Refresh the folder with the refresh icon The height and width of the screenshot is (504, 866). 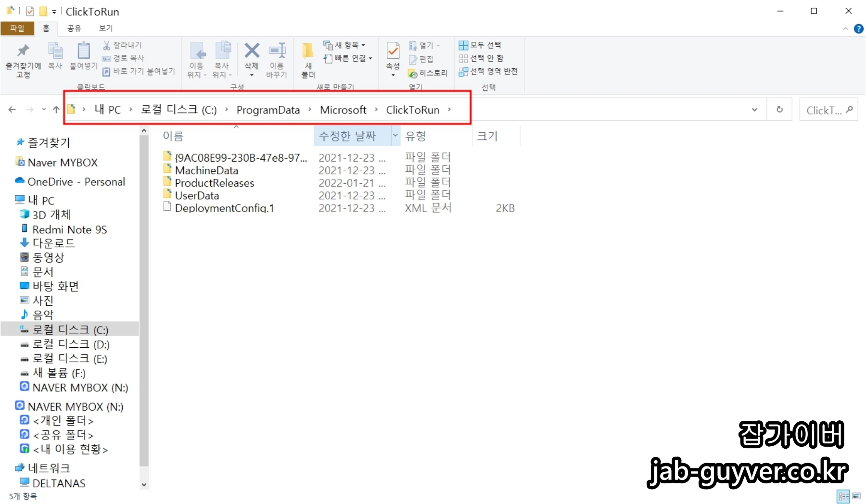tap(779, 110)
